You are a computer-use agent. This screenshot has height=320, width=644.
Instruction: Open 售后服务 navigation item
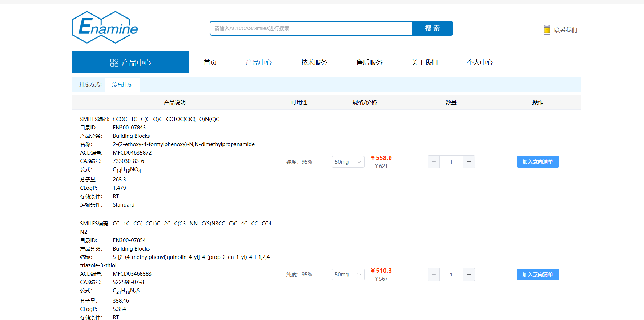[369, 63]
